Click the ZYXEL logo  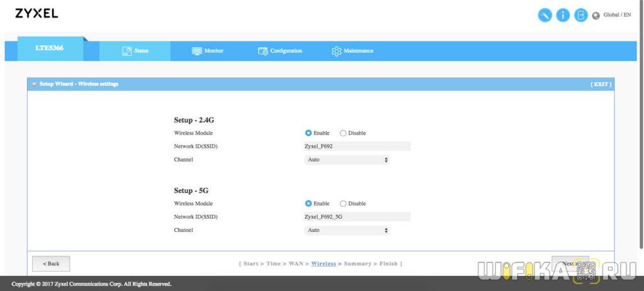[x=36, y=14]
